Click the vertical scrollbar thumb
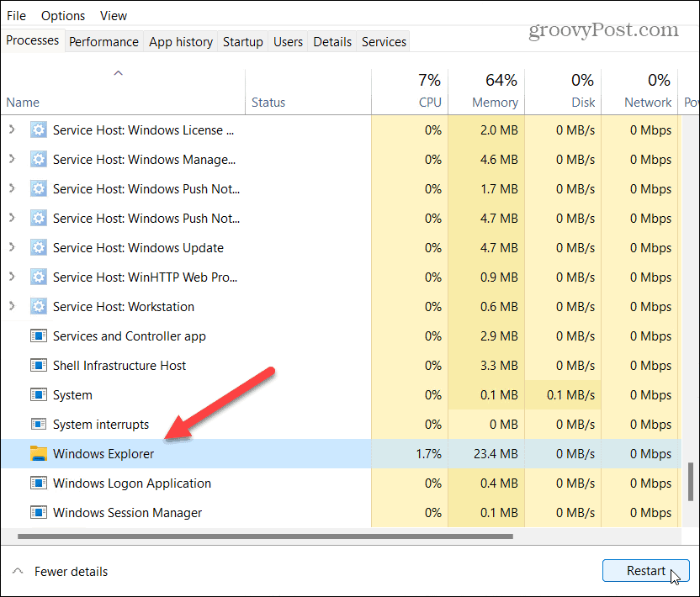The height and width of the screenshot is (597, 700). (x=691, y=482)
